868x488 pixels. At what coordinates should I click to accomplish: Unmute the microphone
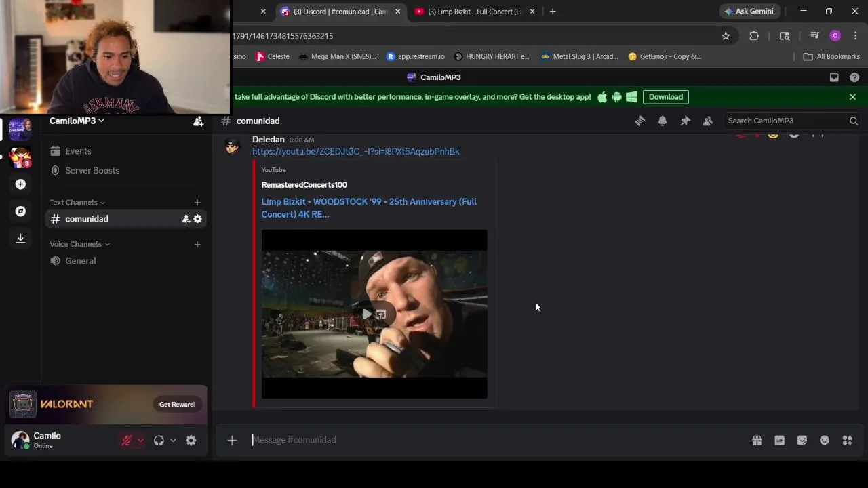(126, 441)
